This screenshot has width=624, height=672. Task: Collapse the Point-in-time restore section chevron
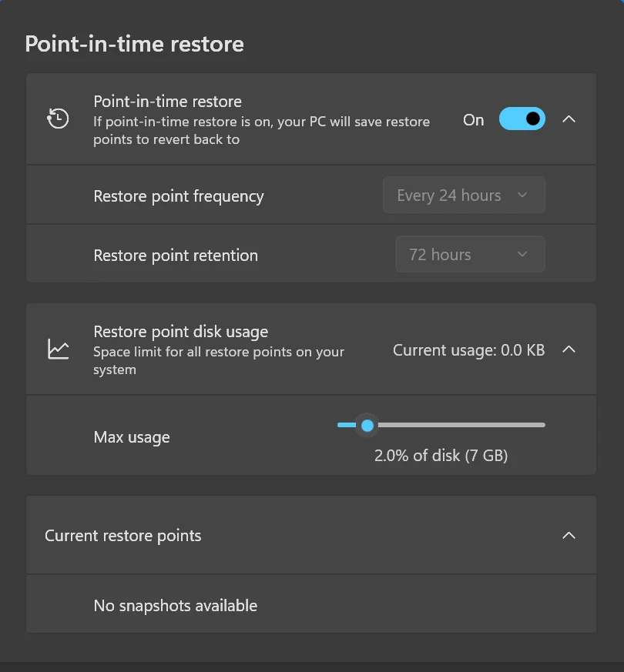point(569,119)
